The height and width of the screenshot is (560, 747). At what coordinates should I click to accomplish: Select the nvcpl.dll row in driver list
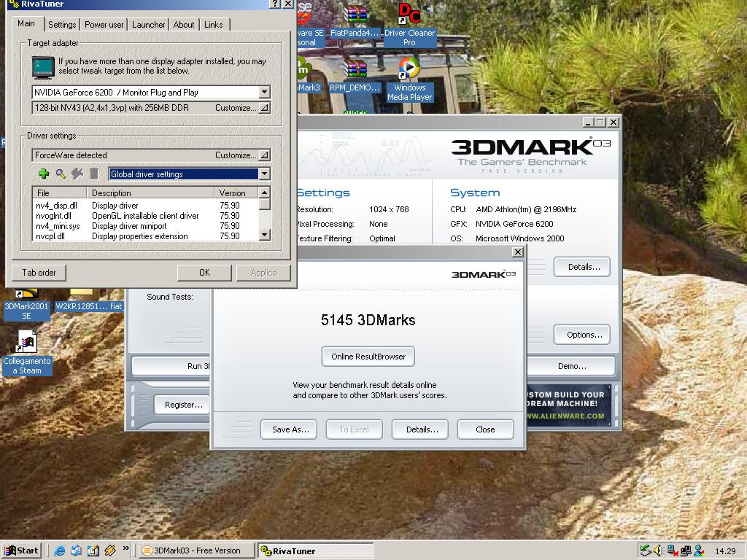click(145, 236)
